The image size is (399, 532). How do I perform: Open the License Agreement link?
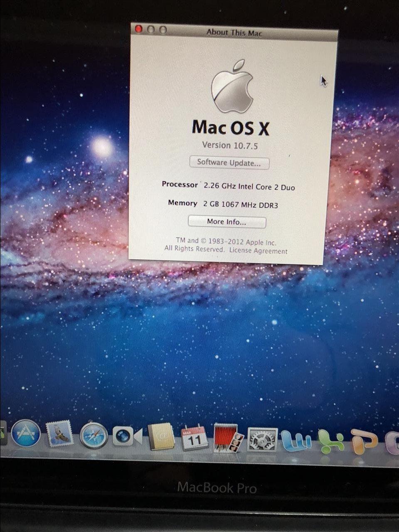[258, 251]
